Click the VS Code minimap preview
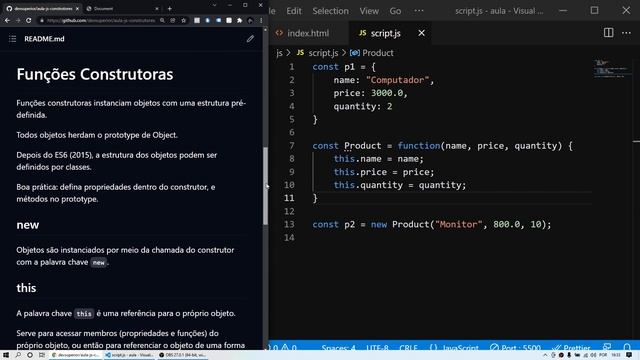Viewport: 640px width, 360px height. click(x=611, y=69)
